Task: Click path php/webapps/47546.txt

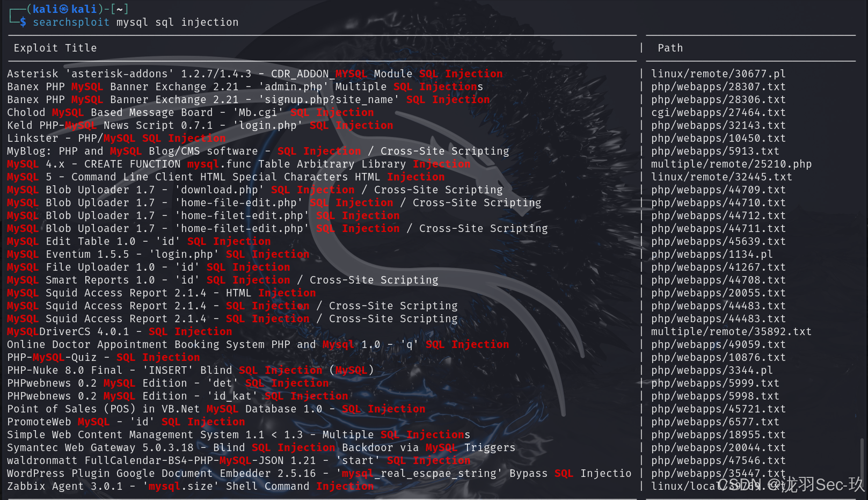Action: 718,460
